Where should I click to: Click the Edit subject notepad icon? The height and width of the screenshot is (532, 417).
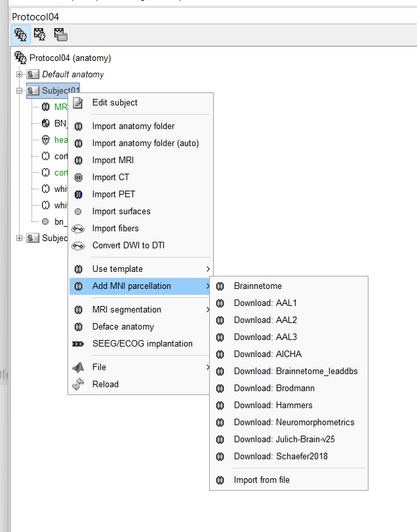[x=78, y=102]
